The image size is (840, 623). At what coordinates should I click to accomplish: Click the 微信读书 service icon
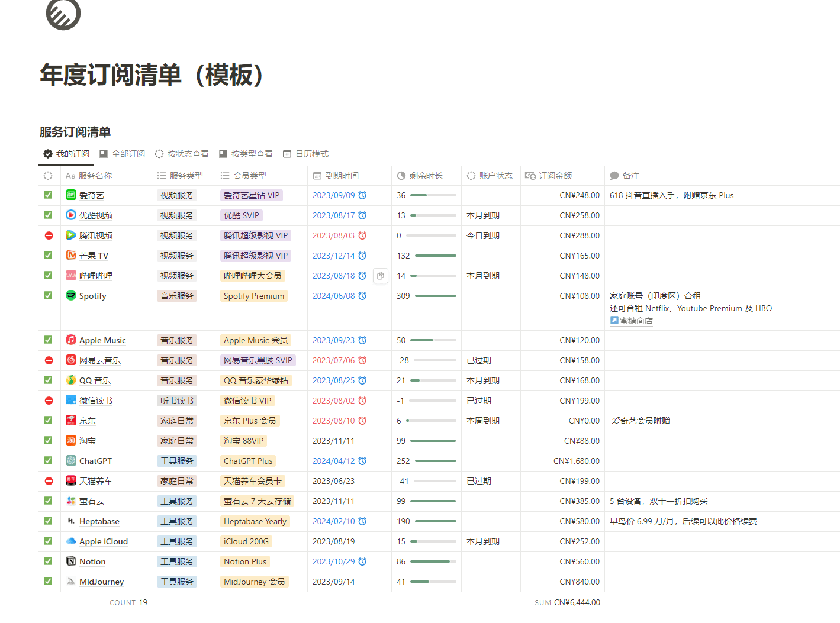(x=71, y=400)
